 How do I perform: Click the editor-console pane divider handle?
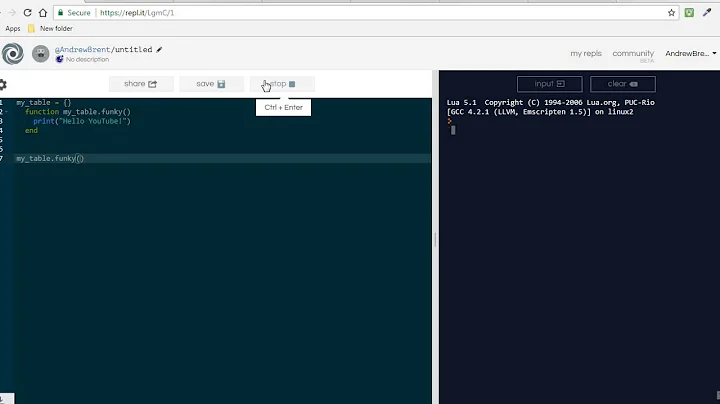pos(435,239)
